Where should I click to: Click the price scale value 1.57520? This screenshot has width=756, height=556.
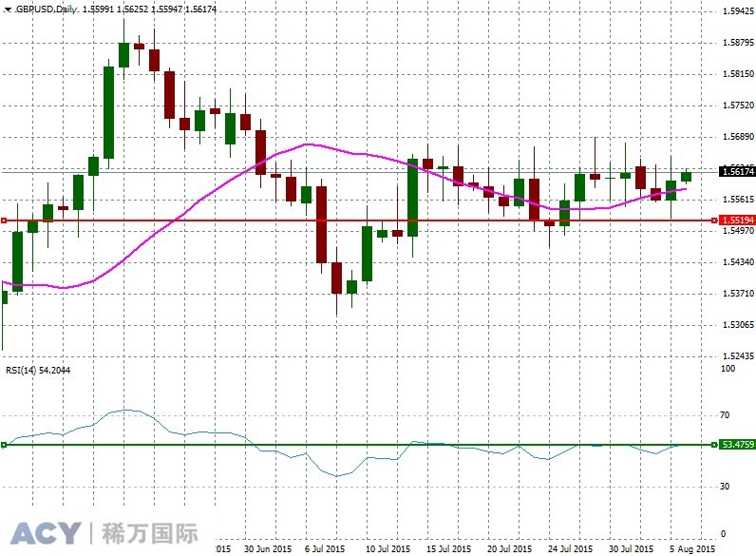click(x=738, y=105)
